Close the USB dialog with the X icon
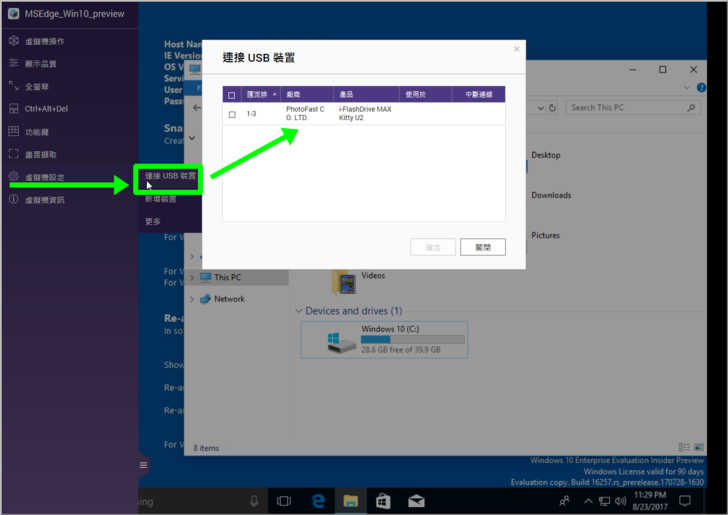 click(517, 49)
